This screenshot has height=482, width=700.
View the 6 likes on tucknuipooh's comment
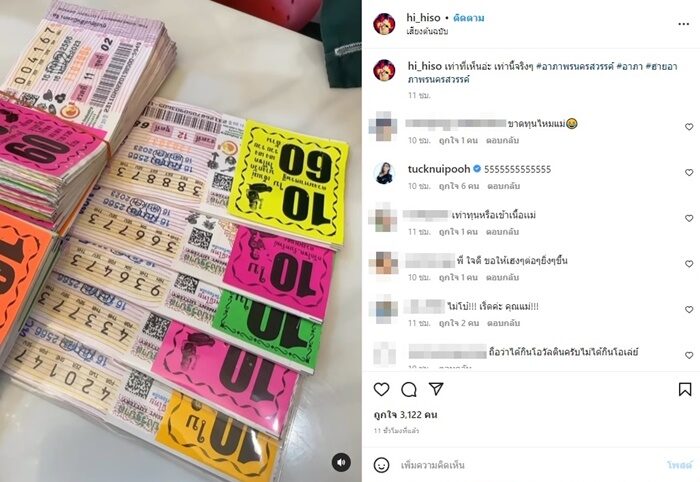pos(459,186)
